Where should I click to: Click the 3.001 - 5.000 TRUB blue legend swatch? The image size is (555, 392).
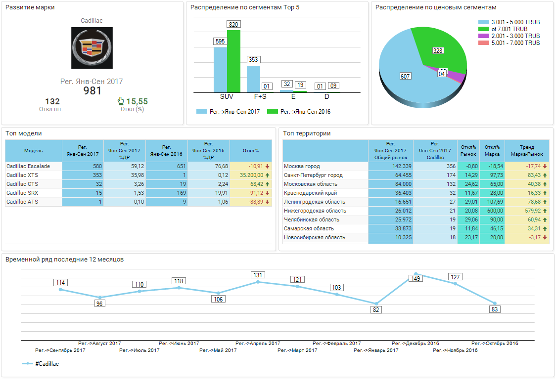(x=483, y=22)
